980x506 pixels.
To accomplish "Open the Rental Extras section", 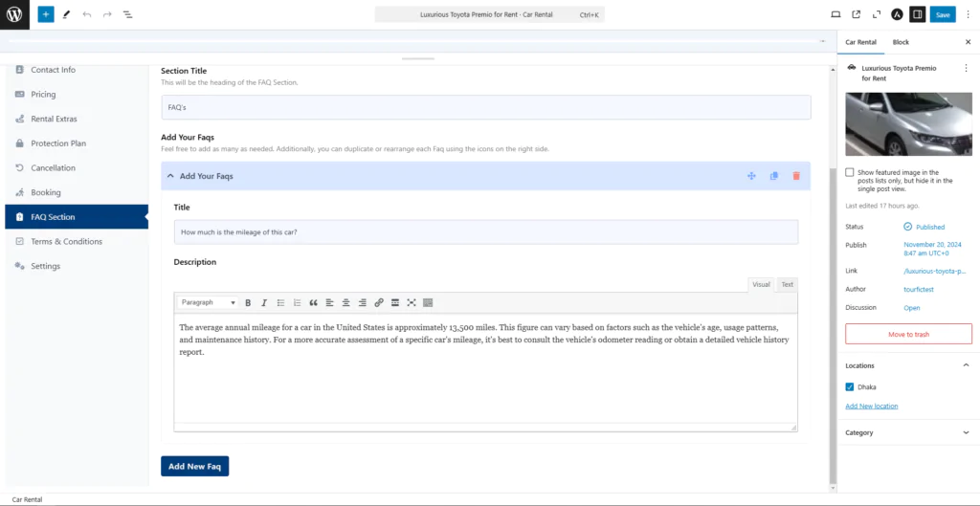I will [77, 119].
